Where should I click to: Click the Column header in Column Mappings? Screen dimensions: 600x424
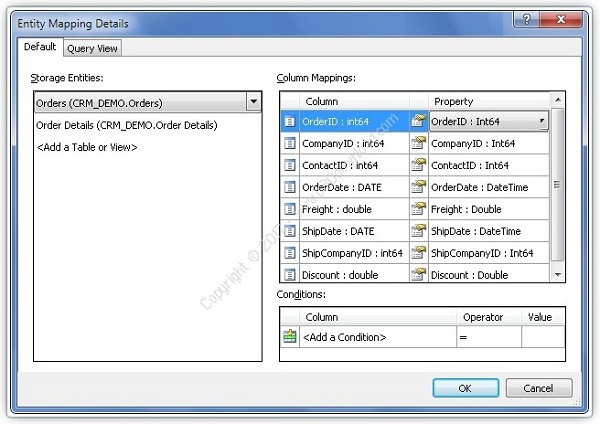pyautogui.click(x=354, y=101)
